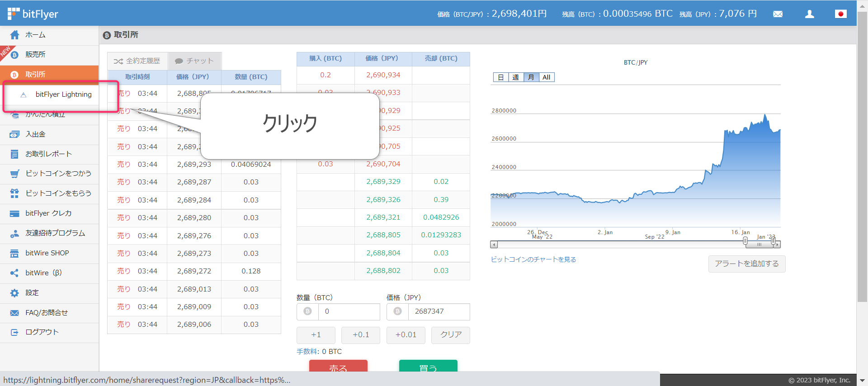This screenshot has height=386, width=868.
Task: Click the bitFlyer Lightning triangle icon
Action: coord(24,94)
